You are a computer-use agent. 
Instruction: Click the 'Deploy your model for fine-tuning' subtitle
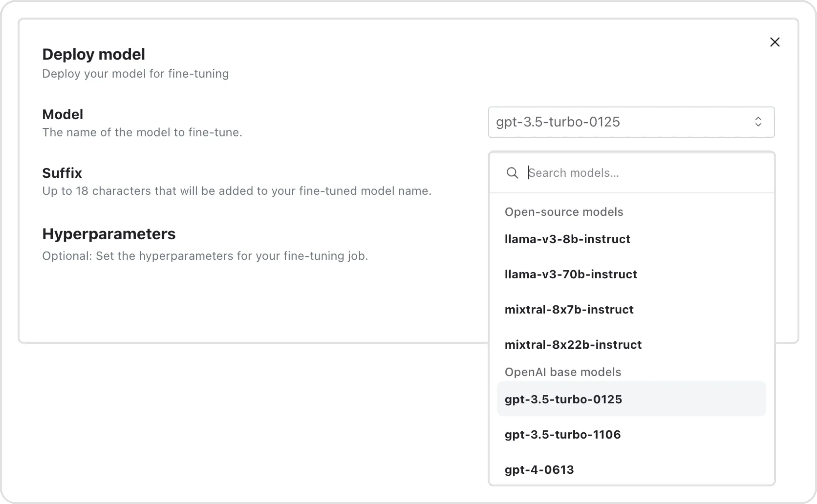click(136, 74)
